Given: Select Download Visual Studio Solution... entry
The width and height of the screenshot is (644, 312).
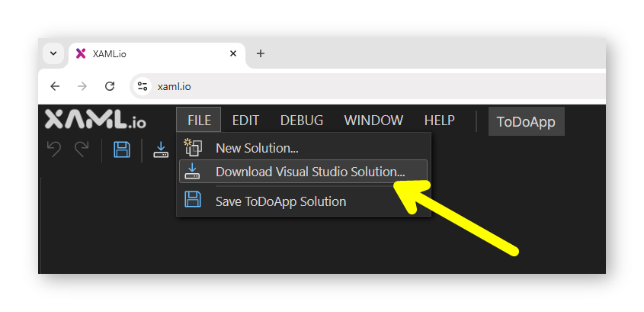Looking at the screenshot, I should [x=303, y=172].
